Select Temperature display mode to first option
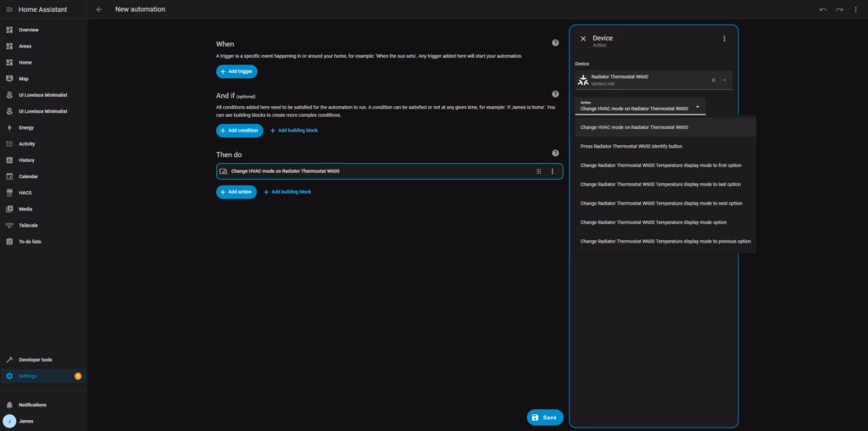This screenshot has width=868, height=431. click(659, 165)
